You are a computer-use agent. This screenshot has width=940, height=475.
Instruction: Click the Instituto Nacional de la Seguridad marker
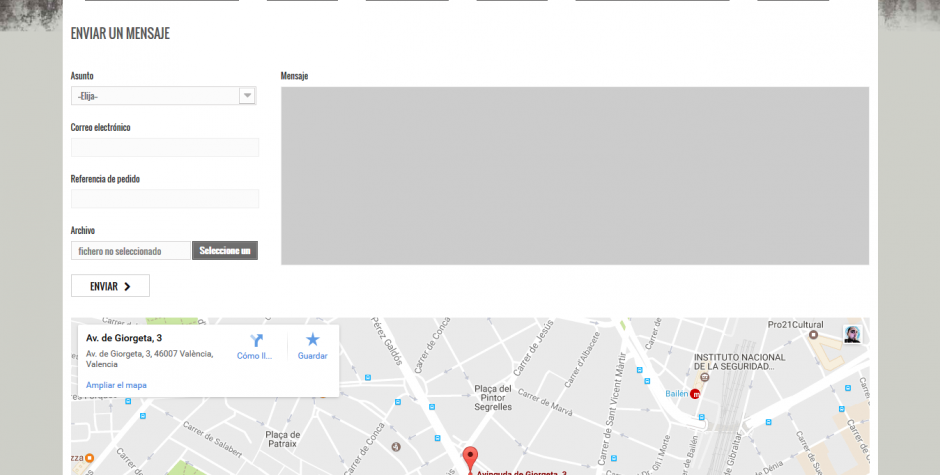[x=705, y=377]
